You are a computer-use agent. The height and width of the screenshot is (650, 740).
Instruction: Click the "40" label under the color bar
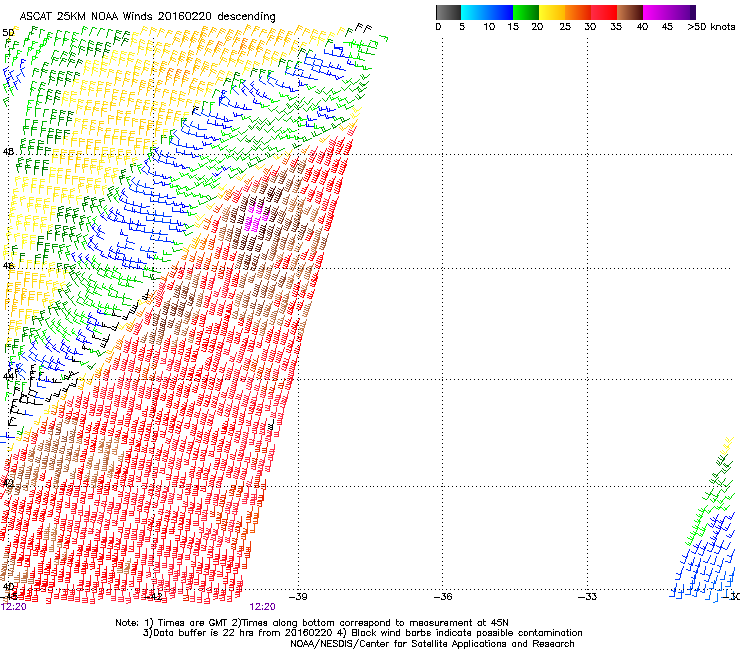pyautogui.click(x=642, y=27)
